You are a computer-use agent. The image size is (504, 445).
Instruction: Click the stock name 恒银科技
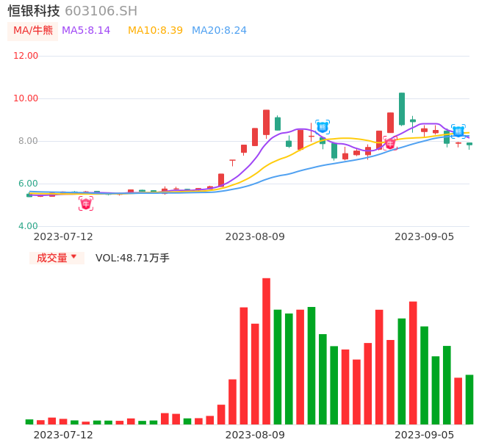coord(34,11)
